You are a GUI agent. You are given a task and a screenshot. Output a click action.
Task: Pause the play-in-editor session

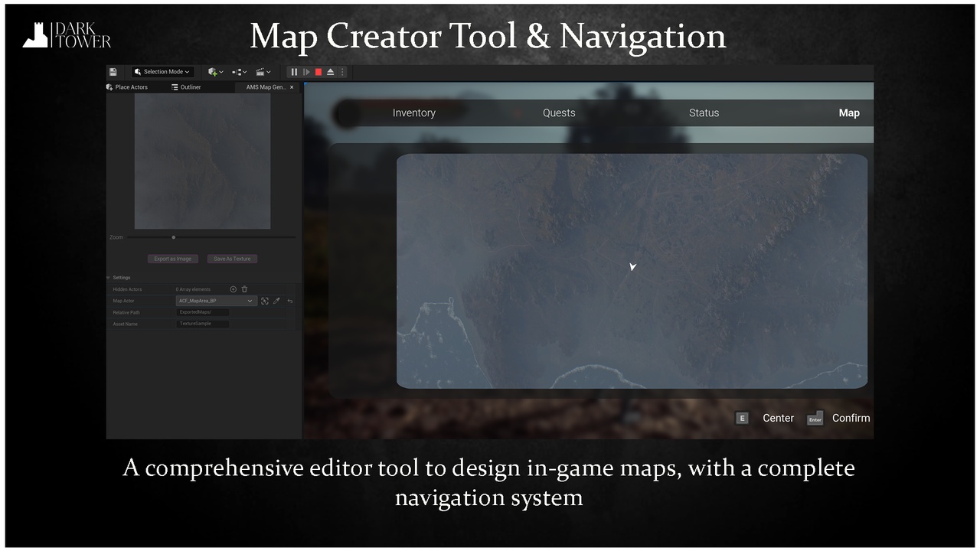[x=294, y=71]
